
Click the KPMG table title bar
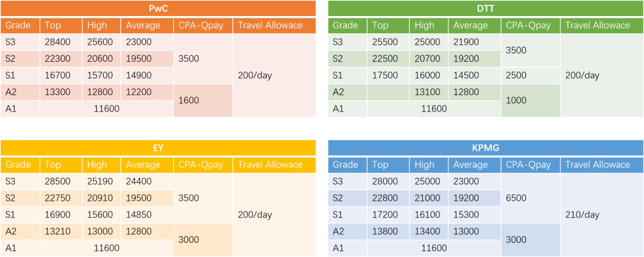485,148
